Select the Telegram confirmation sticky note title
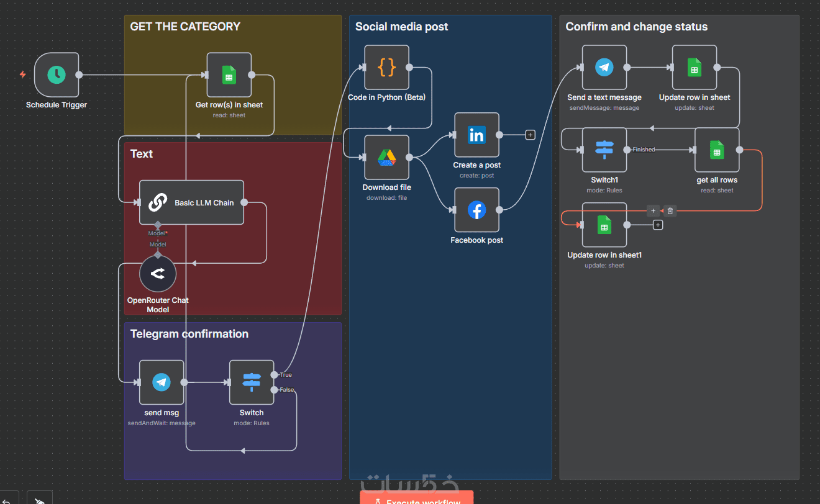This screenshot has height=504, width=820. (x=189, y=334)
